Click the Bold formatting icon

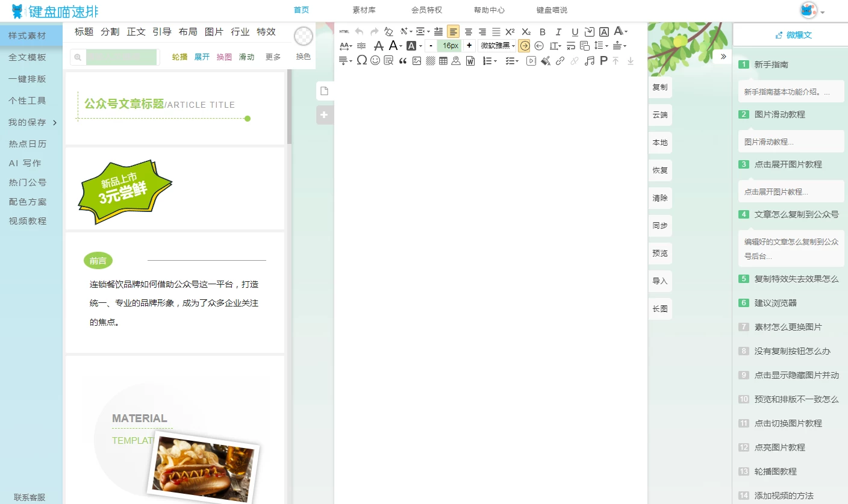click(x=543, y=32)
